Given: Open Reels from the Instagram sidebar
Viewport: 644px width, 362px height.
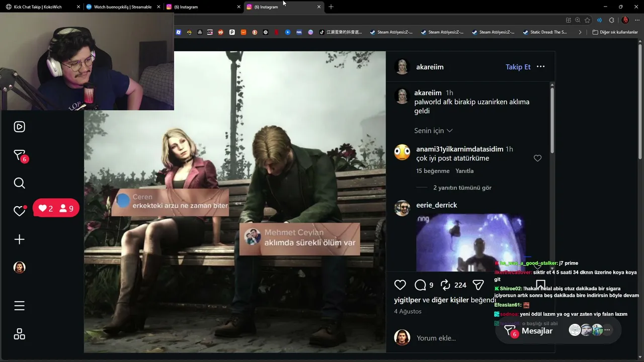Looking at the screenshot, I should point(19,127).
